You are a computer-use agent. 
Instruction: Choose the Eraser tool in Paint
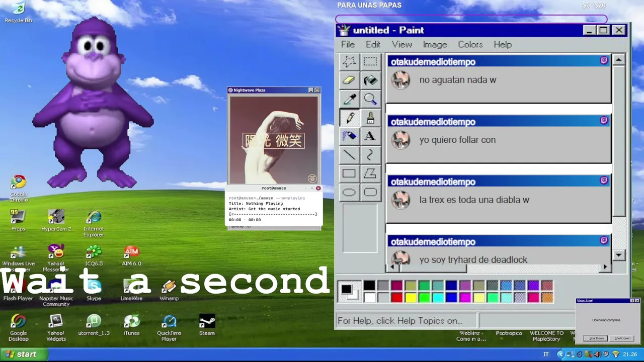coord(349,80)
